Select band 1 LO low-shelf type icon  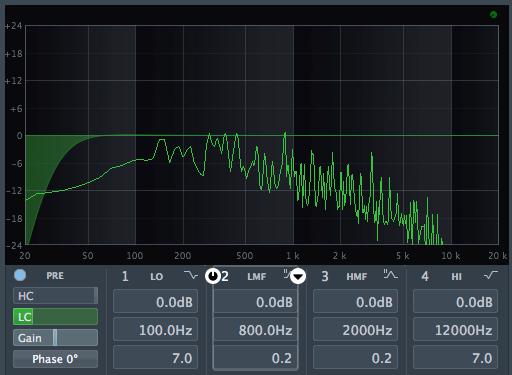coord(191,275)
